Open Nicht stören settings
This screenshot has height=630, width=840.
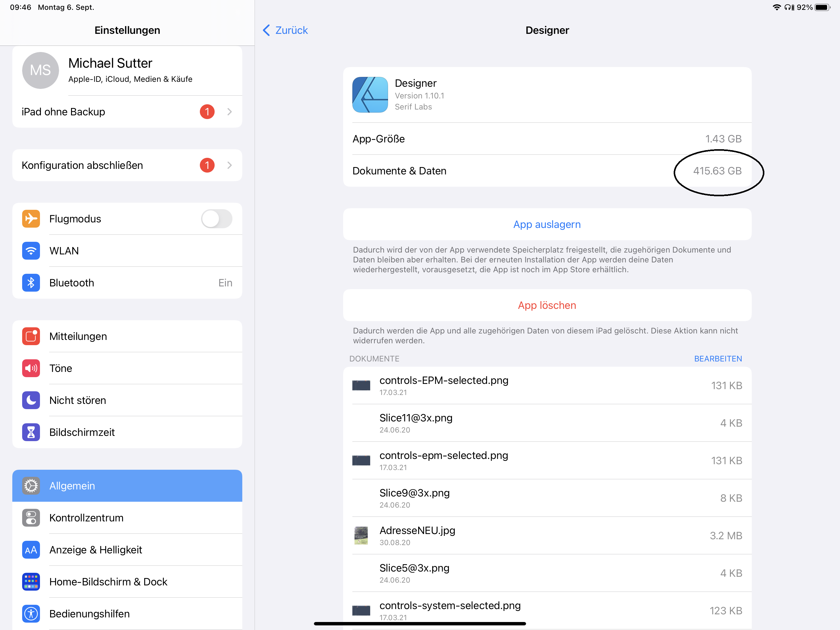[127, 400]
